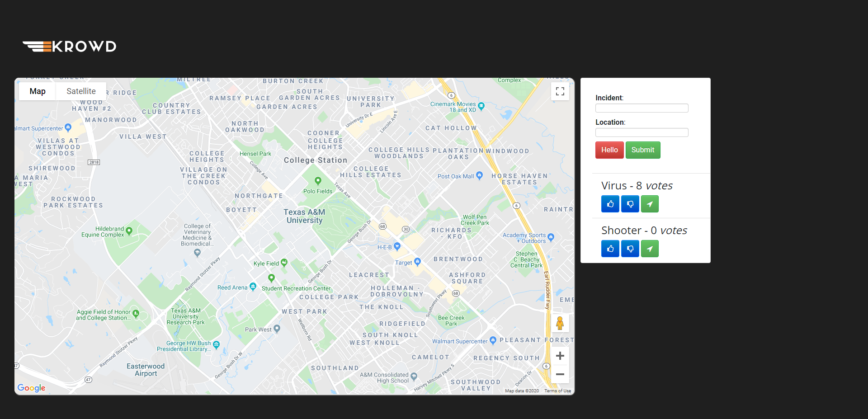This screenshot has width=868, height=419.
Task: Select the Student Recreation Center pin
Action: pos(271,278)
